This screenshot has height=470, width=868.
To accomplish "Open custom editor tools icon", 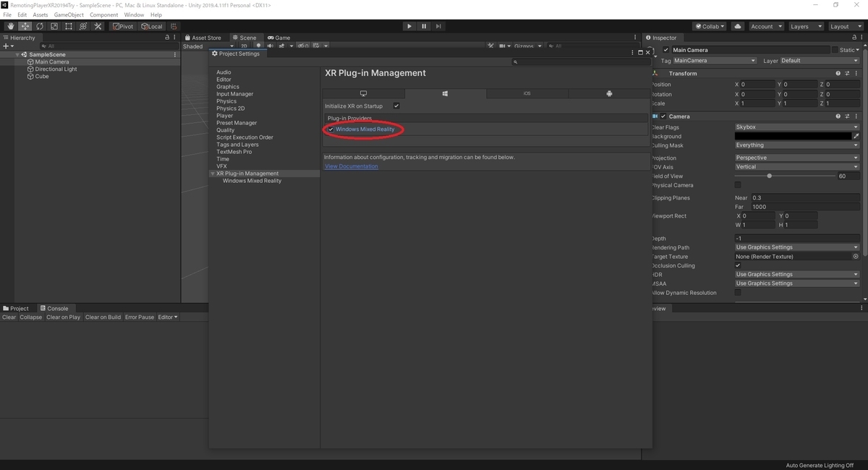I will coord(98,26).
